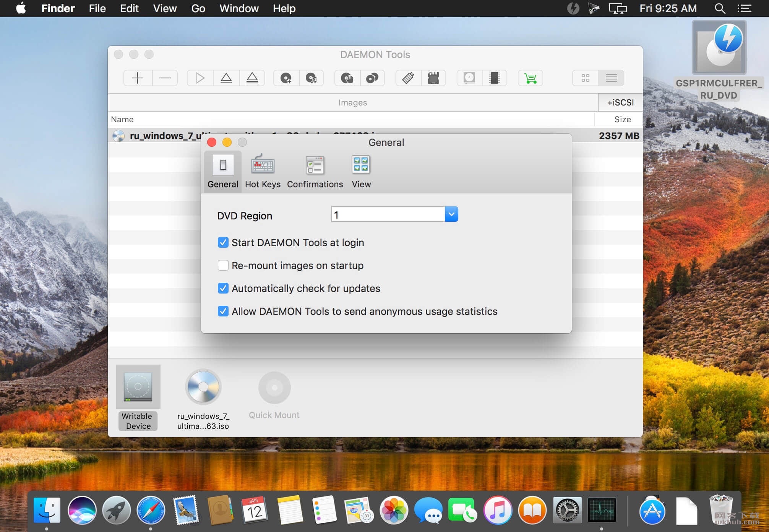
Task: Open System Preferences from the Dock
Action: (567, 510)
